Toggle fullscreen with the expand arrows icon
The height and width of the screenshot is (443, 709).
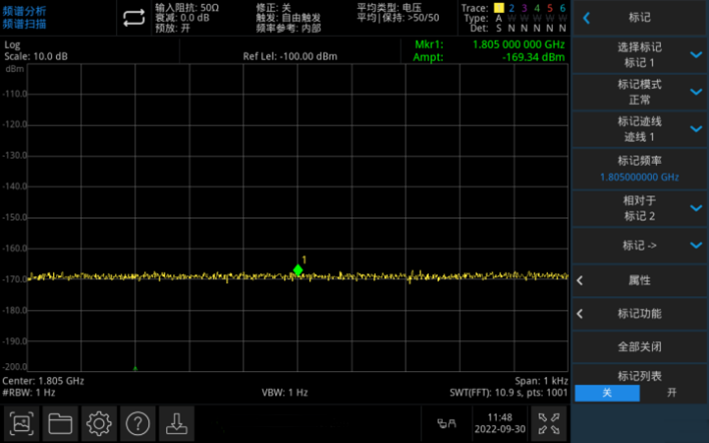click(x=548, y=424)
